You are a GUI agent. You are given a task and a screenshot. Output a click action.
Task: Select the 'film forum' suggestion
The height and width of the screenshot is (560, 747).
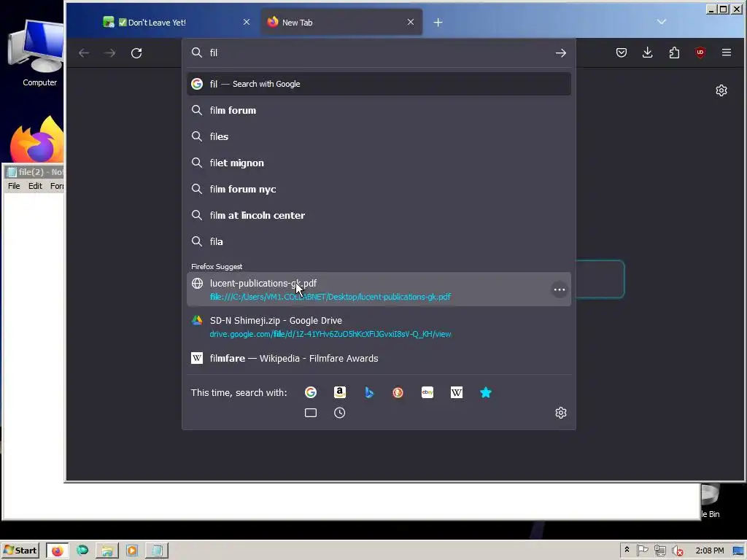click(379, 111)
